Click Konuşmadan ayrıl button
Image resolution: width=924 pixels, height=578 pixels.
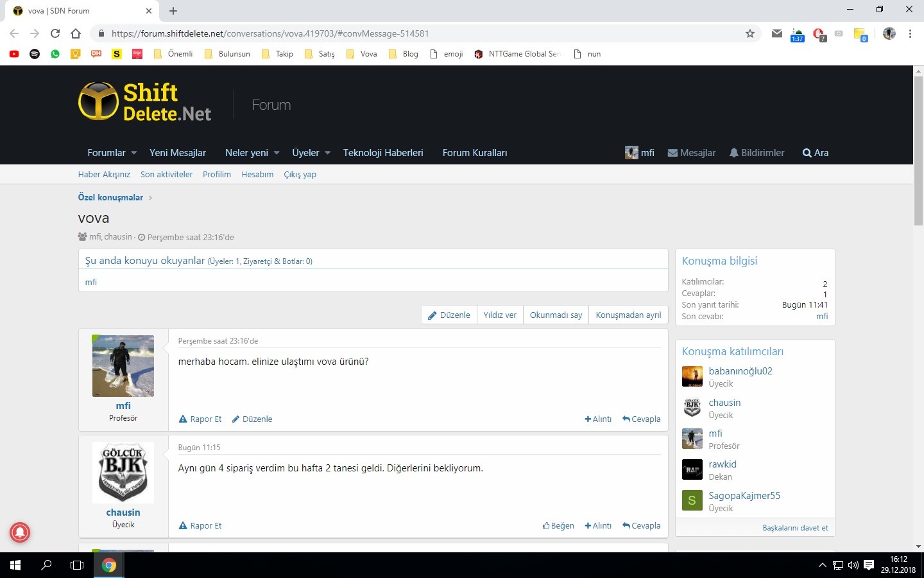coord(628,315)
